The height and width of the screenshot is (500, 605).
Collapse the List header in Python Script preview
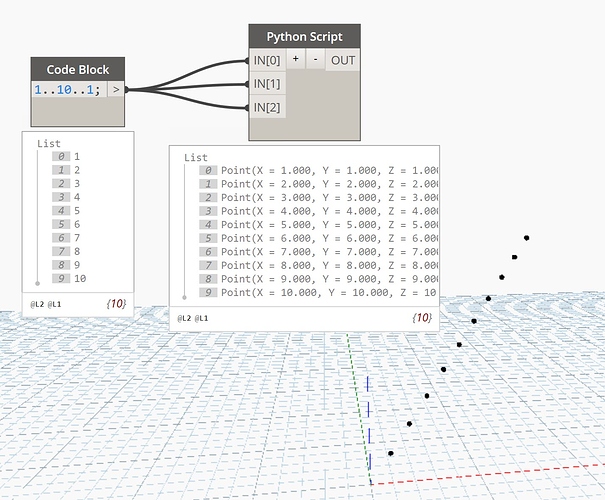click(196, 157)
